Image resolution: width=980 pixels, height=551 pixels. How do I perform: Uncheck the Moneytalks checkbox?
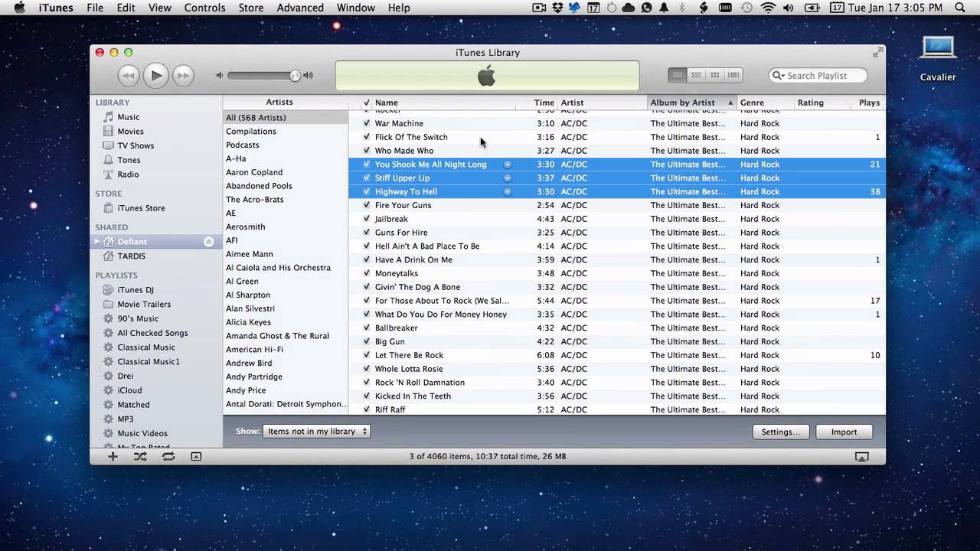(366, 273)
